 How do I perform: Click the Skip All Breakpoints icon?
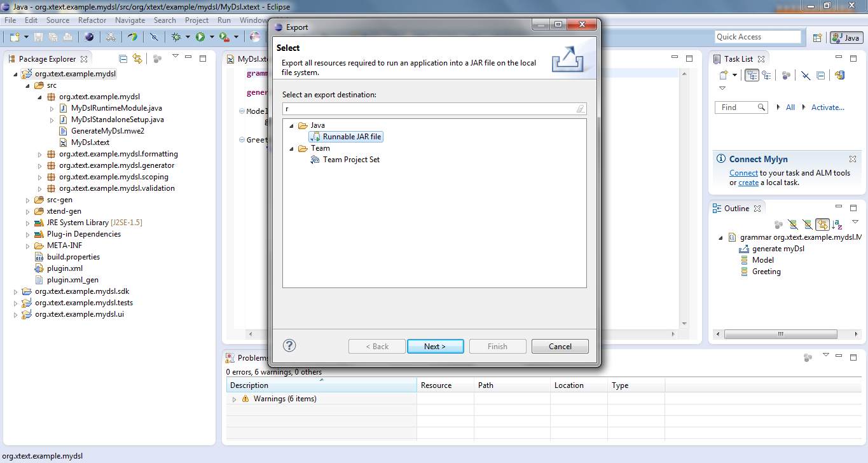coord(153,37)
